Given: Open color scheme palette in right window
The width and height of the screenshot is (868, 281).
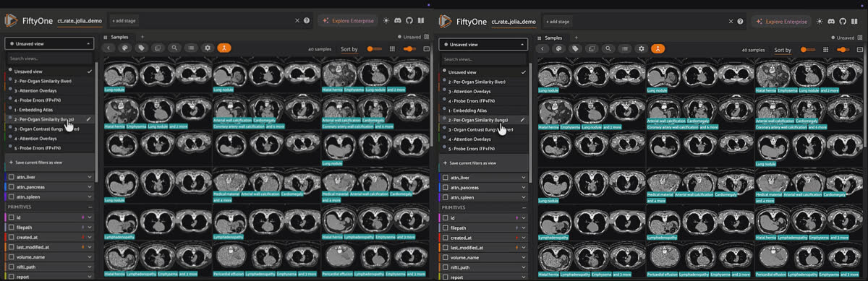Looking at the screenshot, I should point(559,48).
